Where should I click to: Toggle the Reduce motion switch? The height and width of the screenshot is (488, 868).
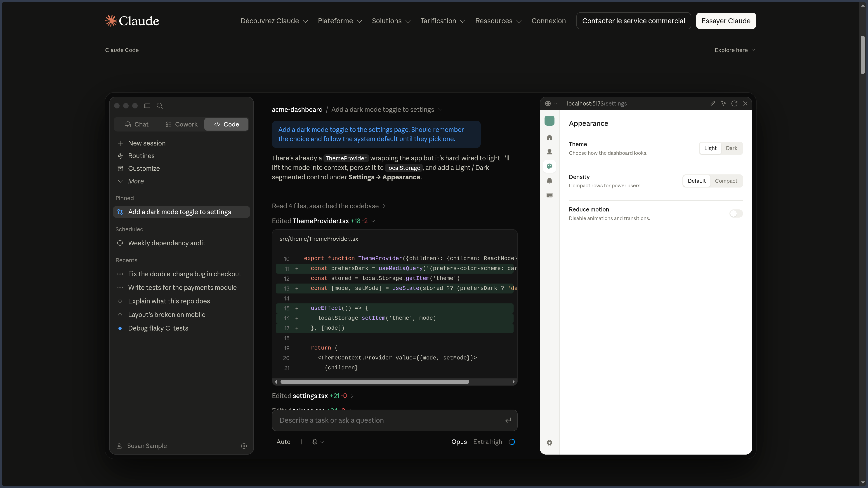(736, 213)
